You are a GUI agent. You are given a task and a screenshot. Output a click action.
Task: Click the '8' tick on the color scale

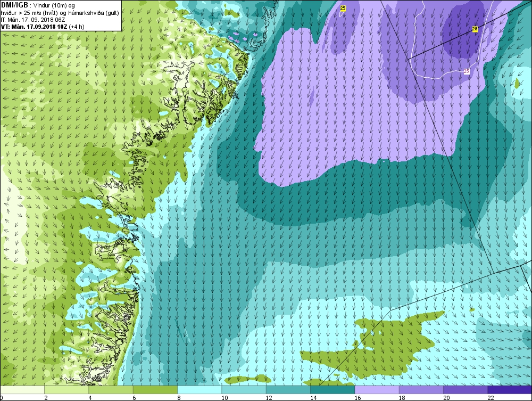point(179,398)
